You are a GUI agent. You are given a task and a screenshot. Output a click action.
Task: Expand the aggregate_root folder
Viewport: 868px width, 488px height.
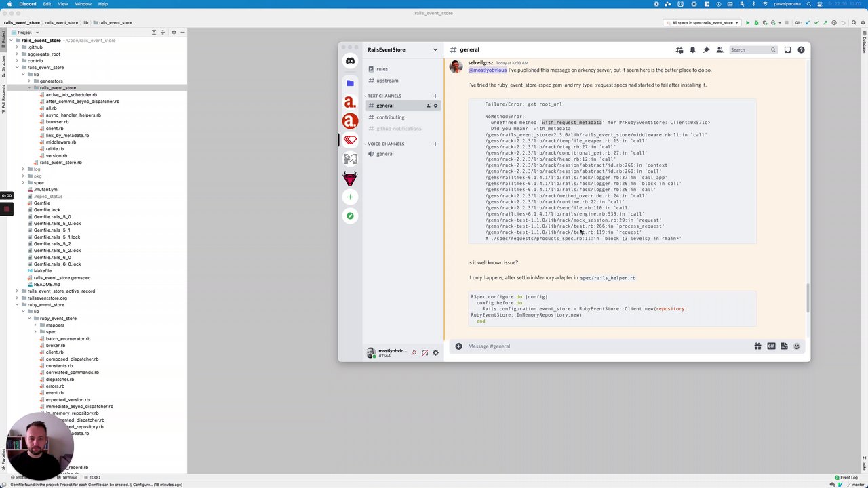pos(17,54)
